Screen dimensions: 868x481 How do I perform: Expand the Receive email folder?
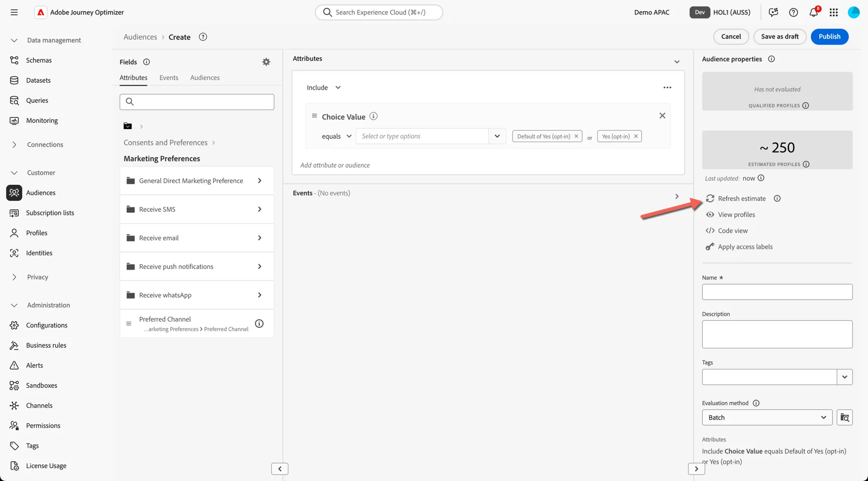[197, 238]
